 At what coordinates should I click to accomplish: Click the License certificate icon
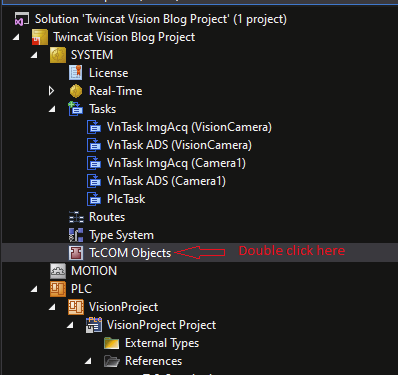click(x=76, y=73)
